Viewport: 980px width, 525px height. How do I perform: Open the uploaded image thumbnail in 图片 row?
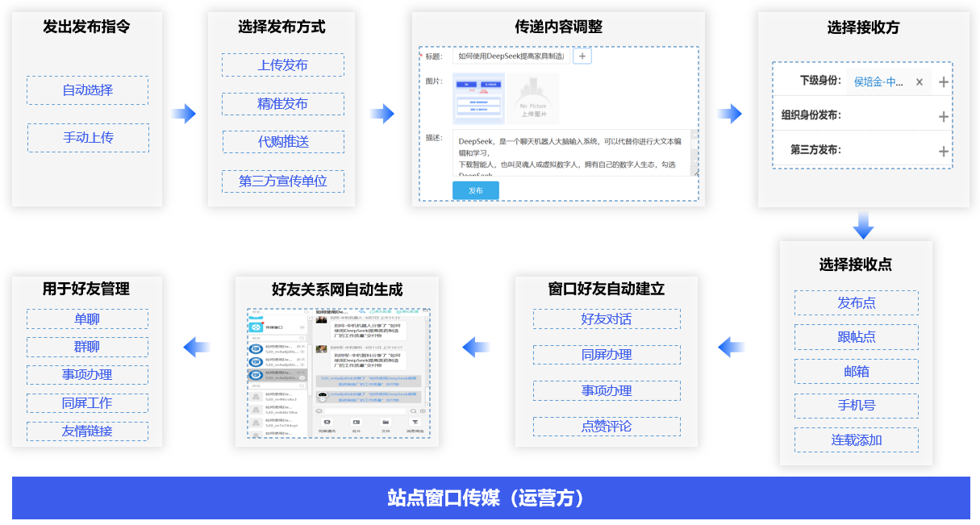pos(478,98)
